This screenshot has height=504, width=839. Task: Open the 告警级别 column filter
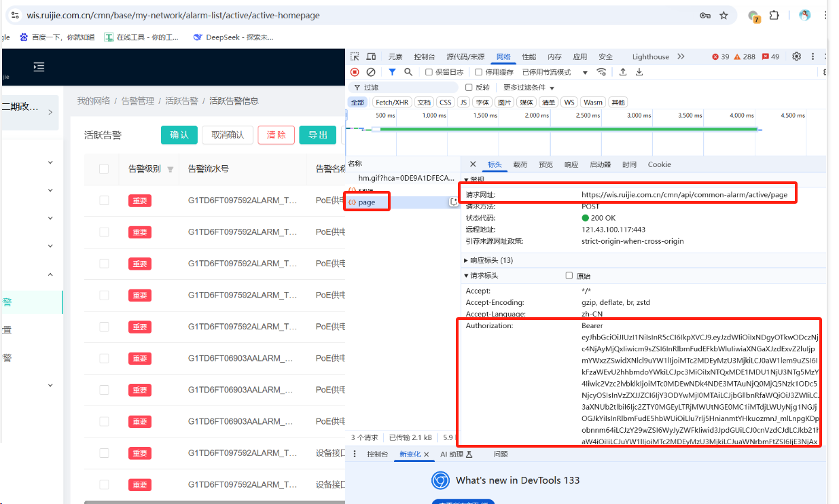pyautogui.click(x=171, y=169)
